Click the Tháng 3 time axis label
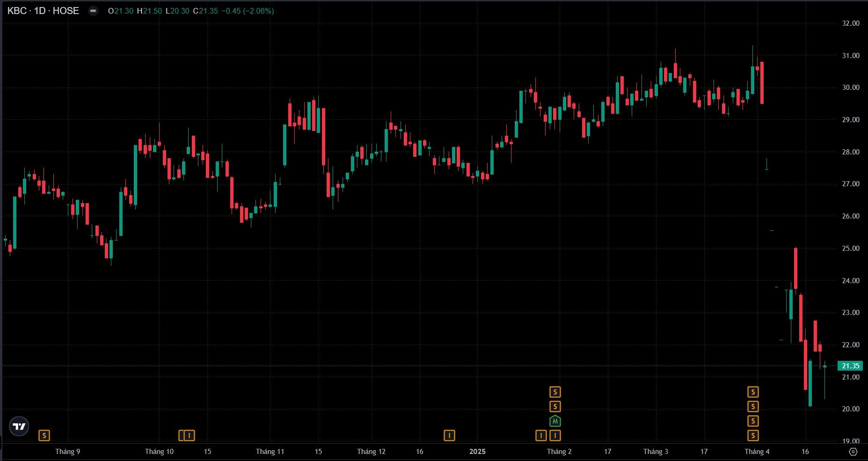 [x=656, y=452]
